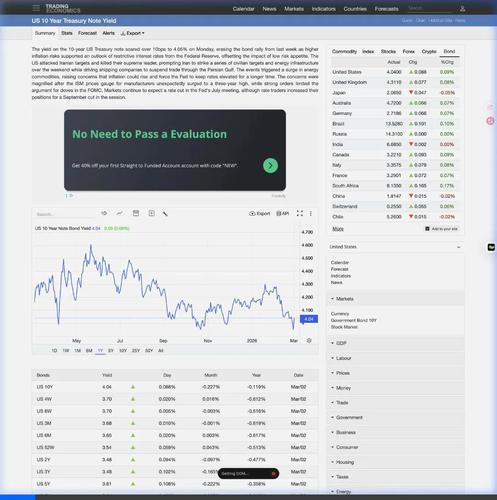Add comparison plus icon on chart
This screenshot has height=500, width=497.
(x=151, y=213)
